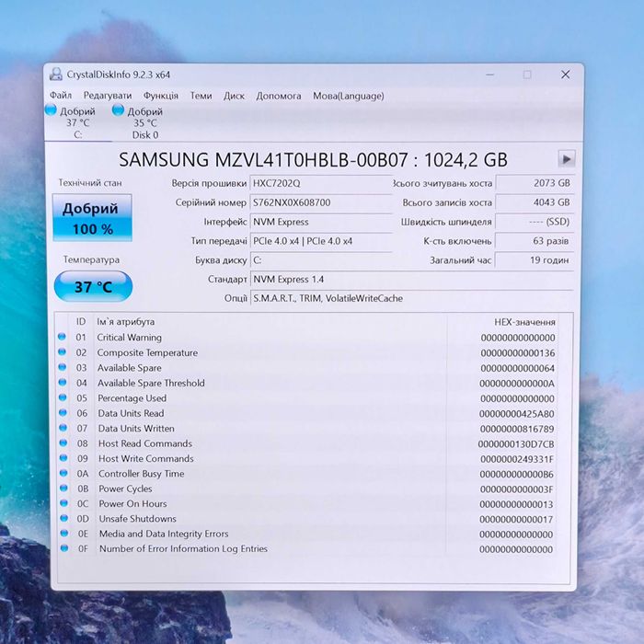Click the 37 °C temperature indicator

pyautogui.click(x=93, y=286)
